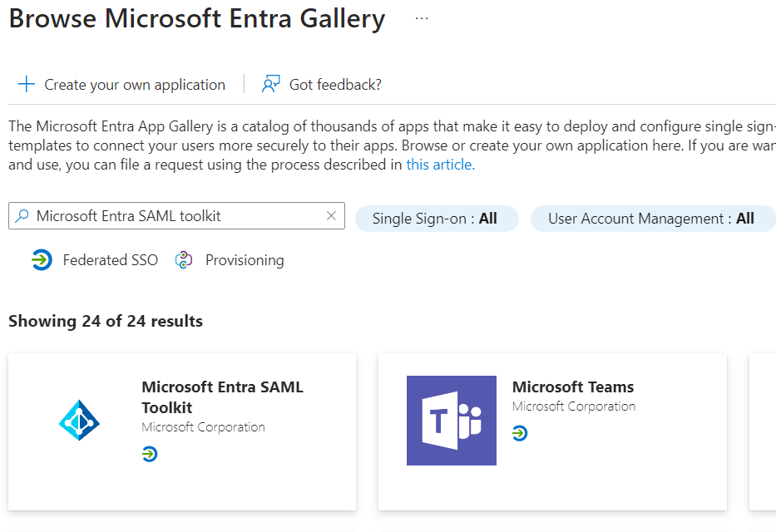Open the ellipsis menu beside the page title

click(422, 18)
